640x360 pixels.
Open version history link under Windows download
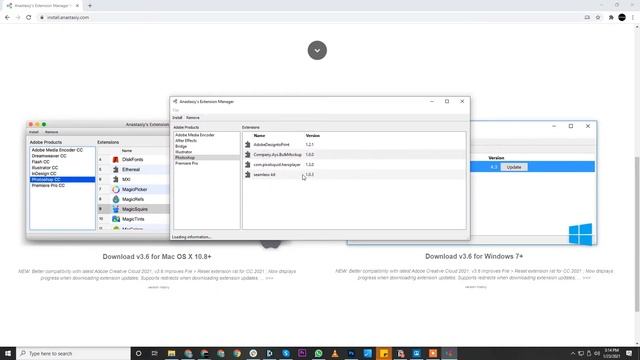point(476,287)
